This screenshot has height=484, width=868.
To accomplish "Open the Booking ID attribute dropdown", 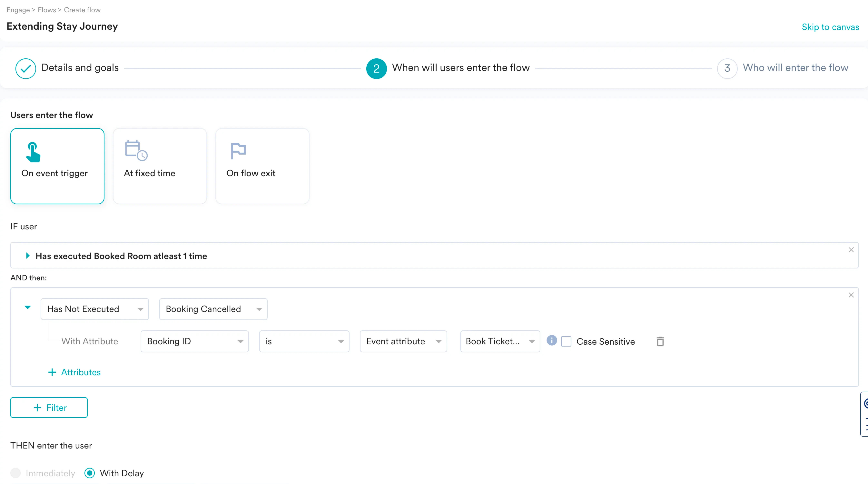I will (x=194, y=341).
